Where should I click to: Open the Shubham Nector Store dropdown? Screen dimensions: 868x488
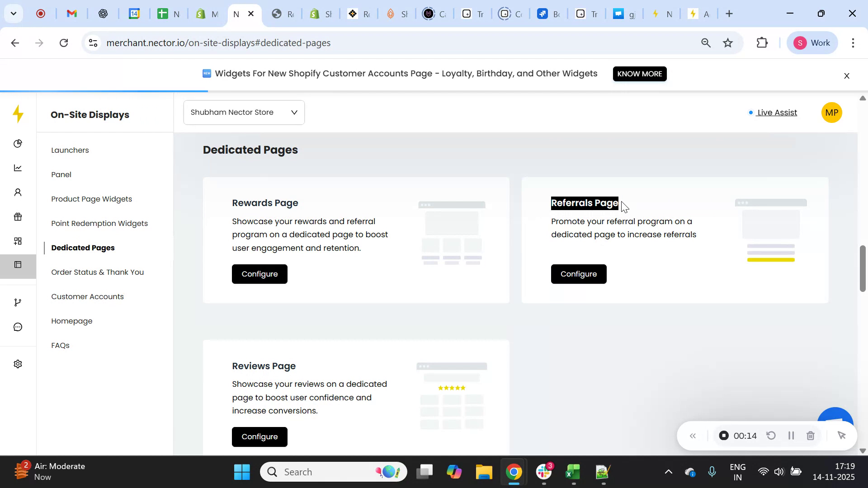point(244,112)
